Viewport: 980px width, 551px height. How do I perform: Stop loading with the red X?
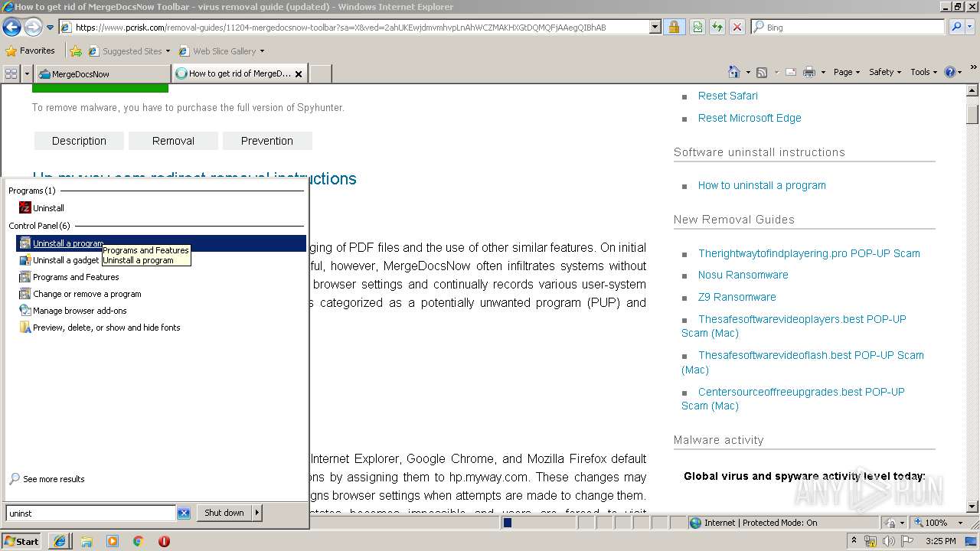pyautogui.click(x=737, y=28)
